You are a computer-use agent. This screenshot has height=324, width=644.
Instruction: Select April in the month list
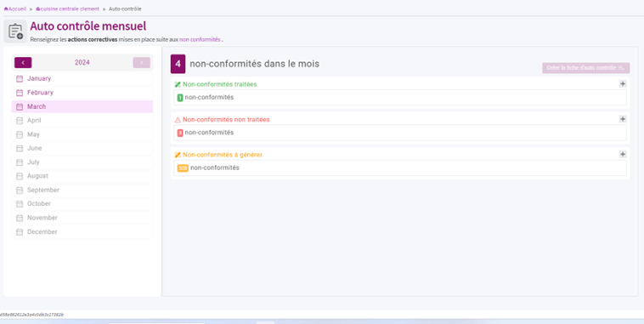(x=82, y=121)
